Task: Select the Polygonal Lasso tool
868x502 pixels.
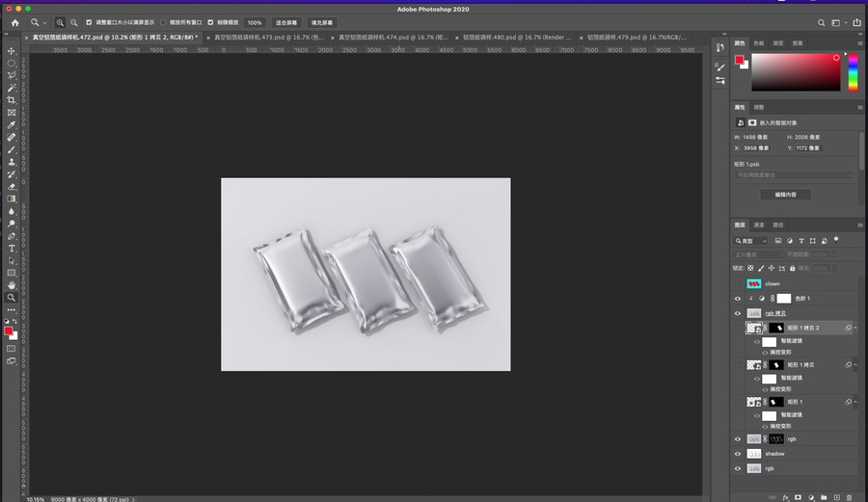Action: [11, 75]
